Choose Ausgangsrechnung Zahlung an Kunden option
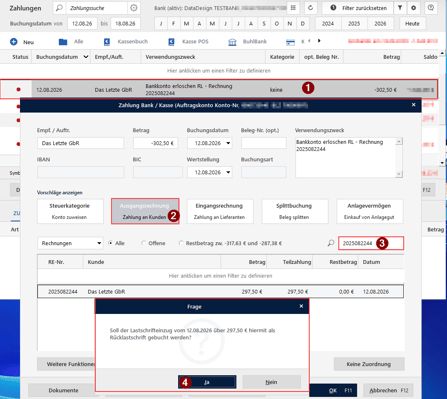The width and height of the screenshot is (447, 399). click(x=145, y=211)
